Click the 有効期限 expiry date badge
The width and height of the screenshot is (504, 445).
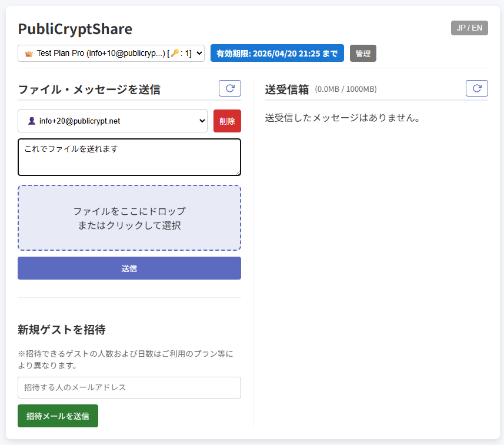277,54
